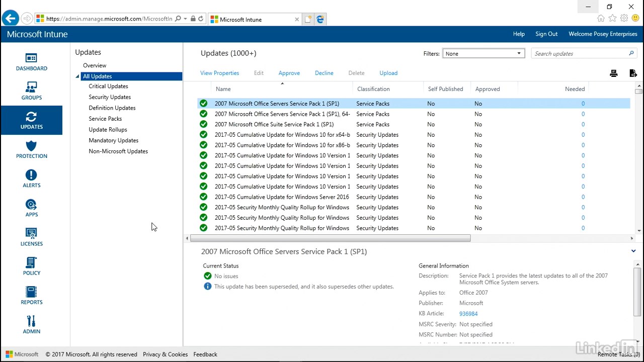Click the Edge icon next to new tab

tap(320, 20)
